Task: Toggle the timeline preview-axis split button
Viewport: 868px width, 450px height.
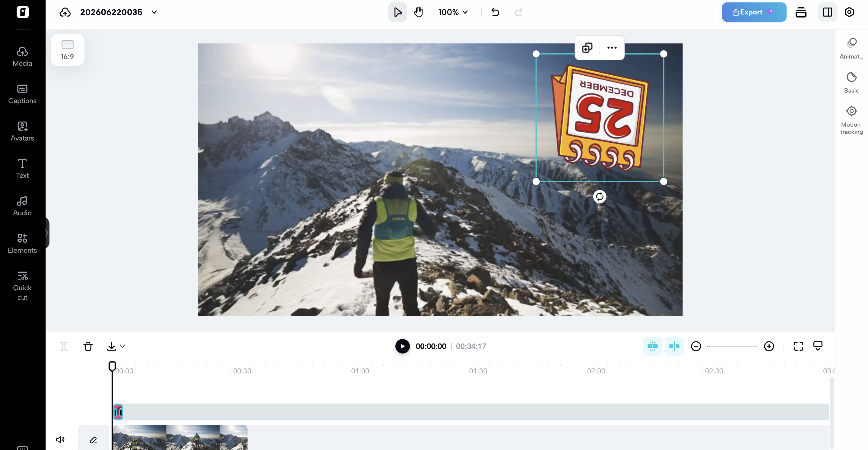Action: (x=674, y=346)
